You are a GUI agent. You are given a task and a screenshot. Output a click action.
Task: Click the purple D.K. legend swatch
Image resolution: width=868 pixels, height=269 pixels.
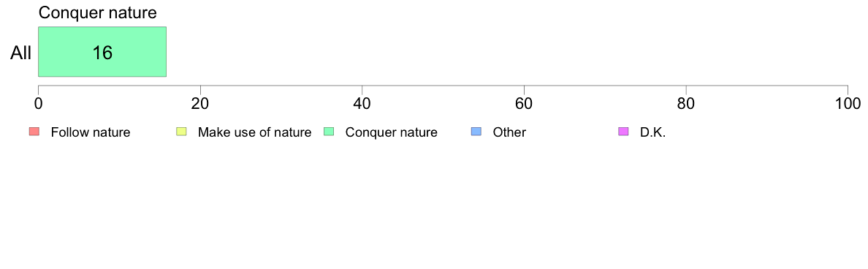pyautogui.click(x=623, y=132)
